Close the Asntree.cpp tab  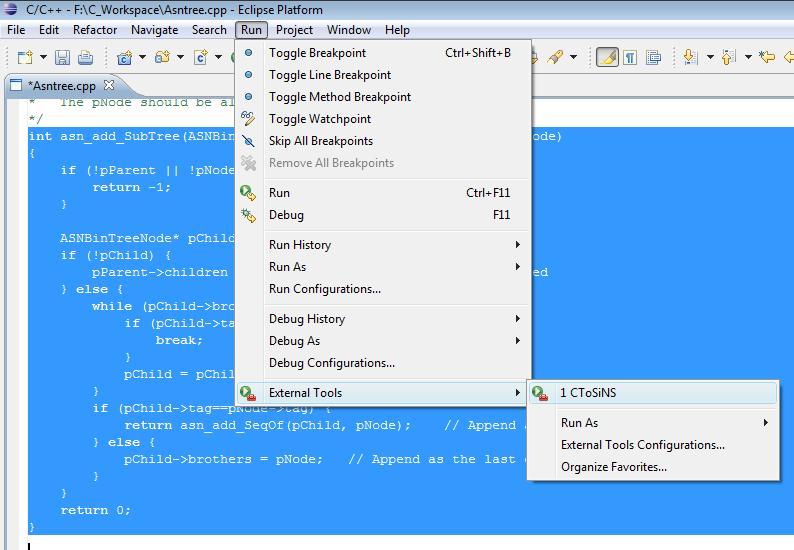pos(109,85)
